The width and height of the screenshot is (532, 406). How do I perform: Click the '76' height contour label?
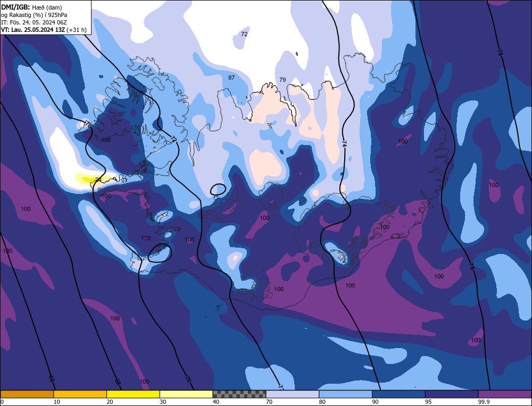[471, 266]
